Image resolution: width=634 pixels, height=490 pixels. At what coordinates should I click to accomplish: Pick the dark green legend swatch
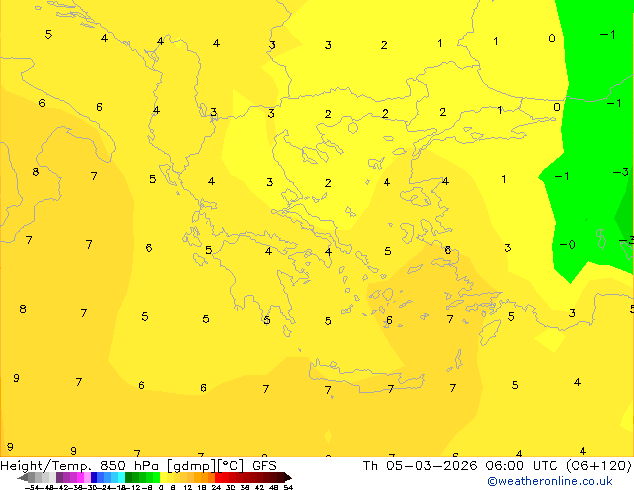coord(129,477)
